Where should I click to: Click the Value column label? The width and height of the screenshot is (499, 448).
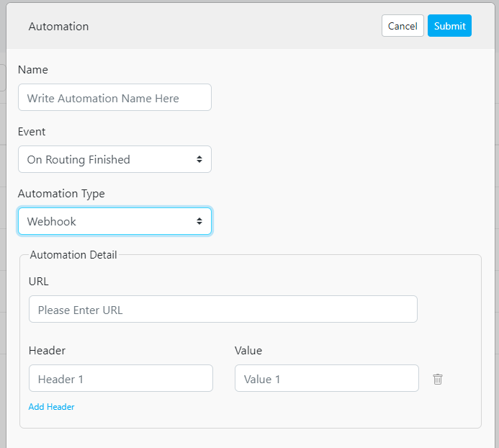point(248,351)
